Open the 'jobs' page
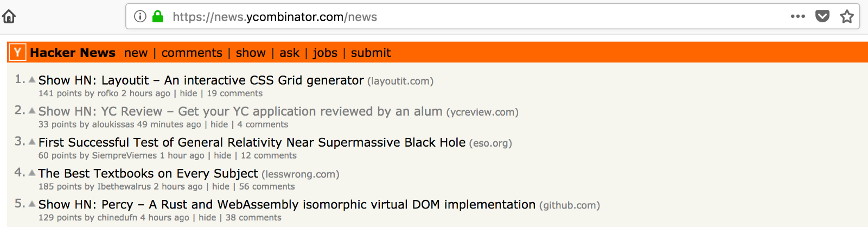This screenshot has width=868, height=227. tap(325, 53)
